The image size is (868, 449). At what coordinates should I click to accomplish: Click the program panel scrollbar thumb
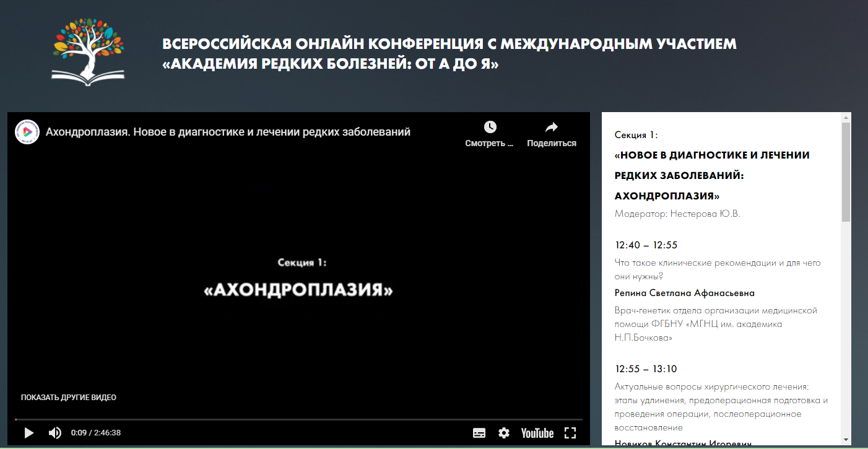click(846, 172)
